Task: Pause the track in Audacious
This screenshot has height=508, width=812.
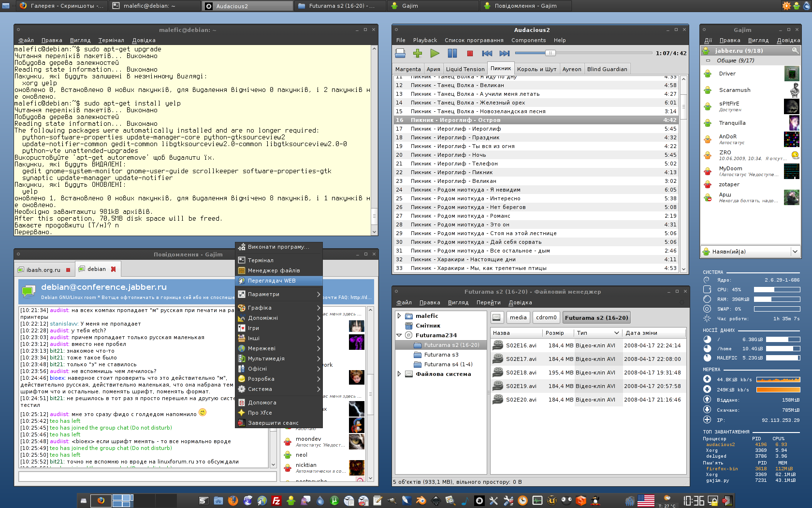Action: coord(452,53)
